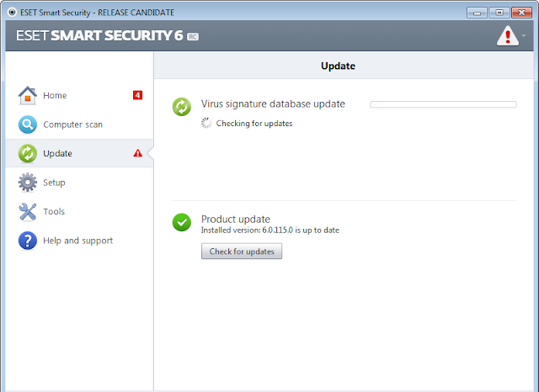
Task: Click the green checkmark Product update icon
Action: click(x=182, y=222)
